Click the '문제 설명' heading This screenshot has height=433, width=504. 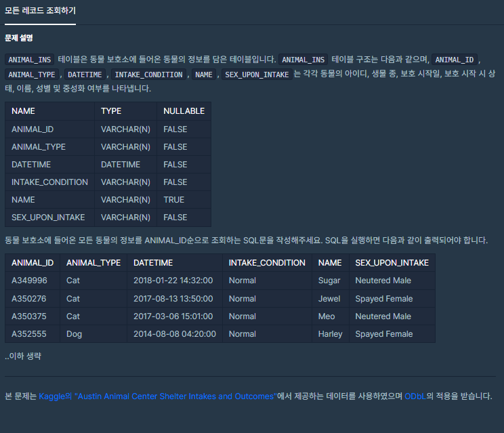click(19, 38)
